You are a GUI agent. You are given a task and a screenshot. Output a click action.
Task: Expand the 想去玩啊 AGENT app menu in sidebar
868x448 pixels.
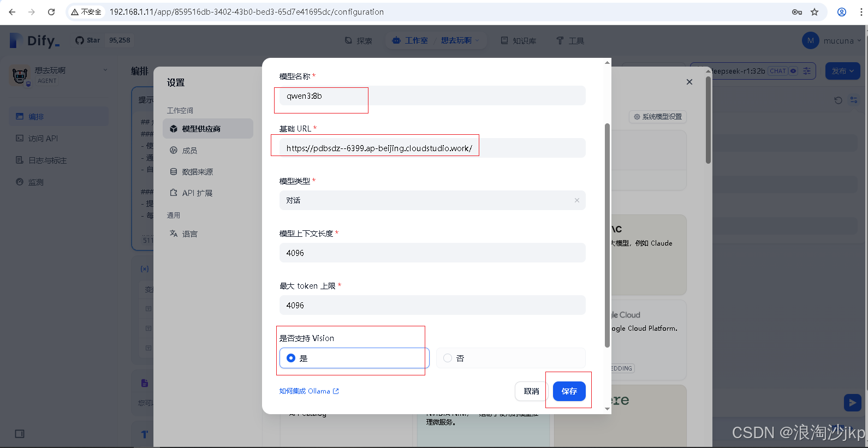click(59, 75)
